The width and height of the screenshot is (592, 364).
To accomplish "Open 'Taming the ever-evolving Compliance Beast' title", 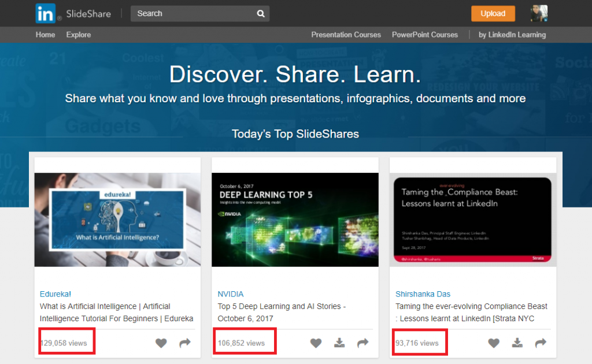I will pyautogui.click(x=471, y=313).
